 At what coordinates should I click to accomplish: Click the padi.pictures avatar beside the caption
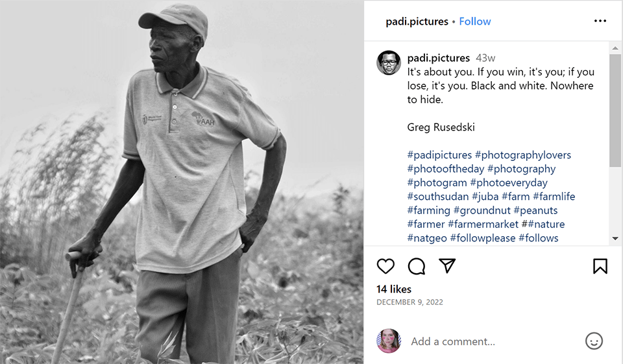389,63
